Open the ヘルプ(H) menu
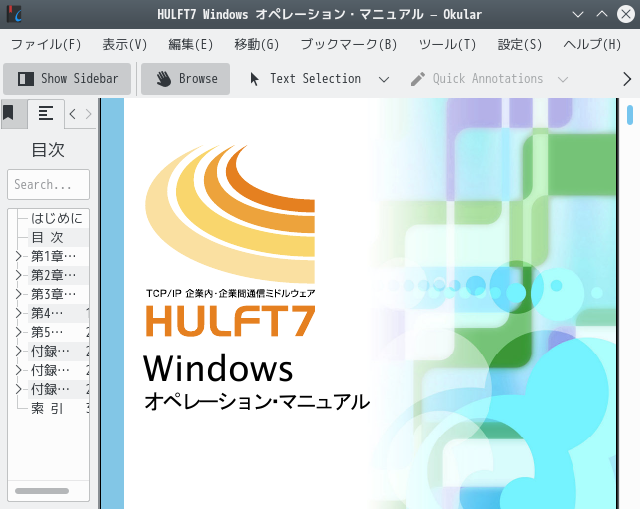 click(x=592, y=44)
